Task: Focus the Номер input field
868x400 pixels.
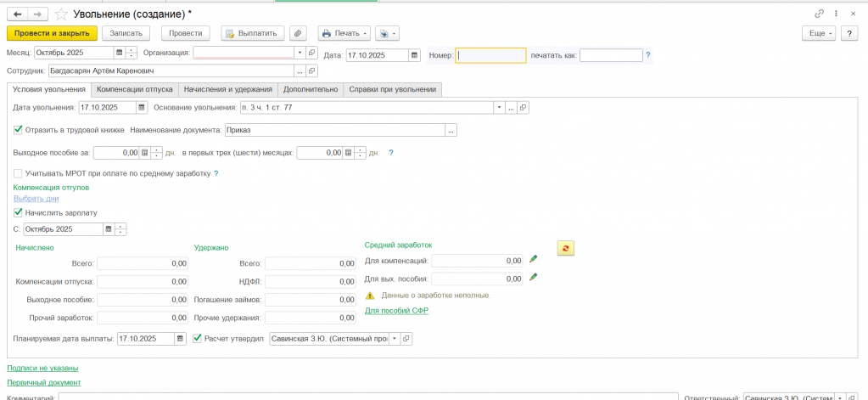Action: coord(490,55)
